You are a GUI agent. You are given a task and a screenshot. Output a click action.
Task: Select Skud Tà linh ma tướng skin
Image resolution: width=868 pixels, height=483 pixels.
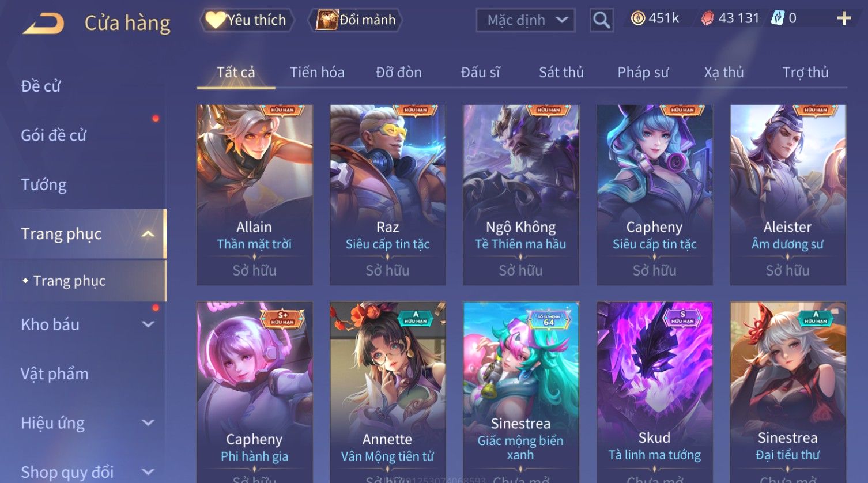click(654, 392)
